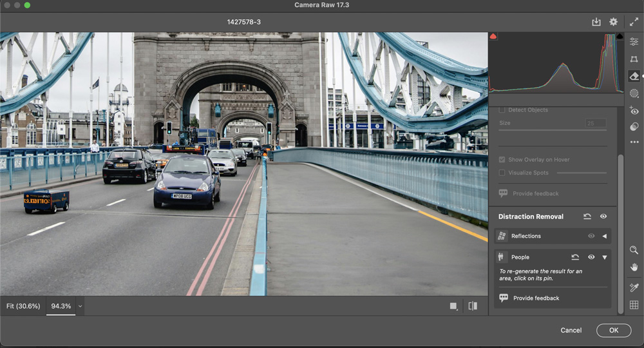Click the Reflections panel icon
Viewport: 644px width, 348px height.
click(x=502, y=236)
